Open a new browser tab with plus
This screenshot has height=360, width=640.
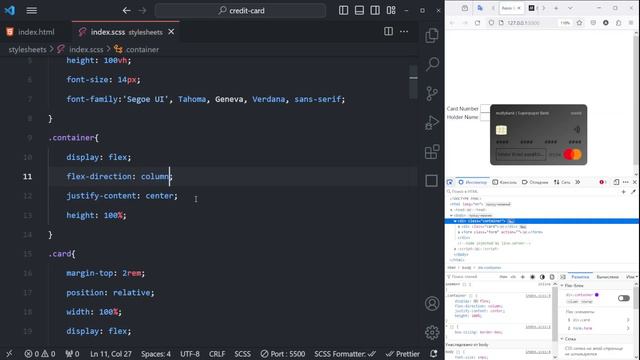pos(556,8)
